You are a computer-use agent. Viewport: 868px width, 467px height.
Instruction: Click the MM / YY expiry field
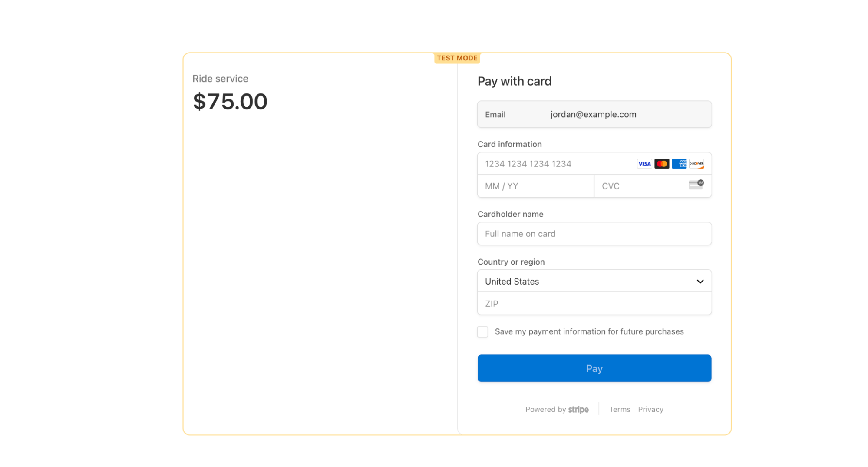pyautogui.click(x=535, y=186)
